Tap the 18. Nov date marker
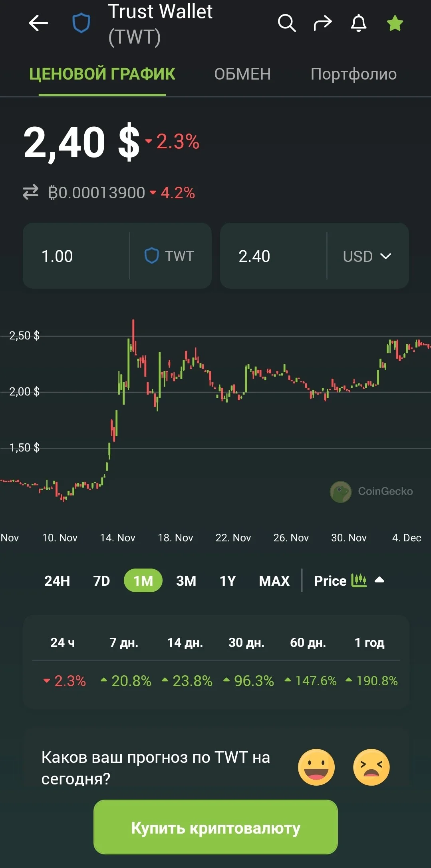Image resolution: width=431 pixels, height=868 pixels. click(x=175, y=538)
